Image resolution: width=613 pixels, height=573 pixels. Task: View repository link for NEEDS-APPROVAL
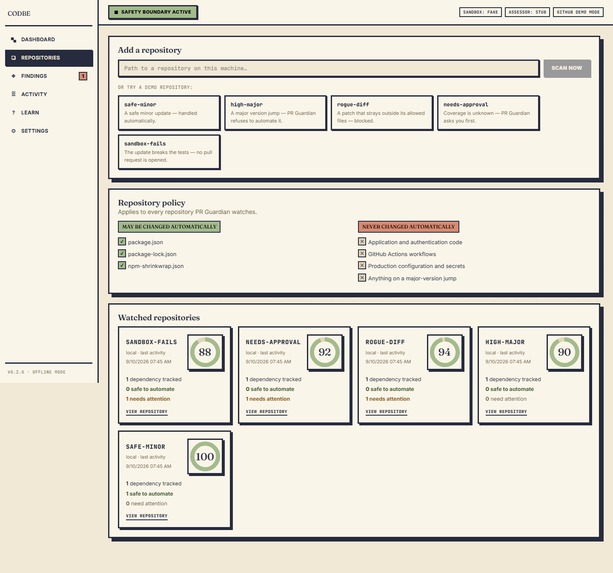click(267, 412)
